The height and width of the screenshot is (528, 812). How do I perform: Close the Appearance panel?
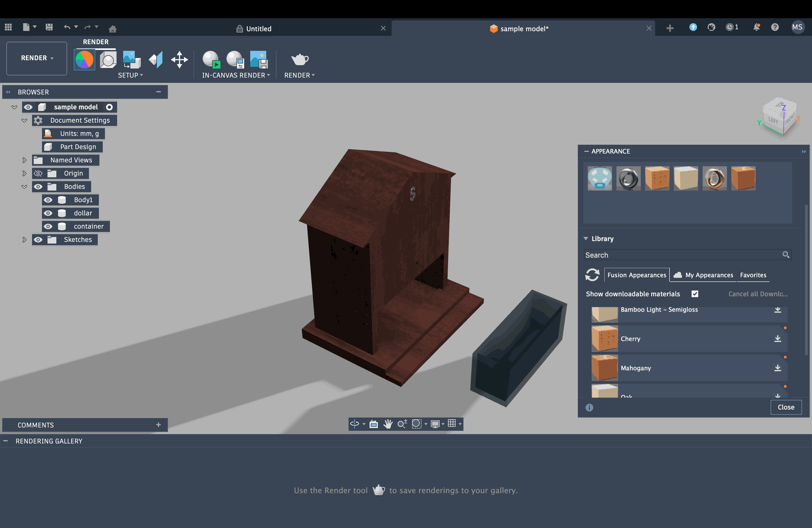pyautogui.click(x=786, y=407)
